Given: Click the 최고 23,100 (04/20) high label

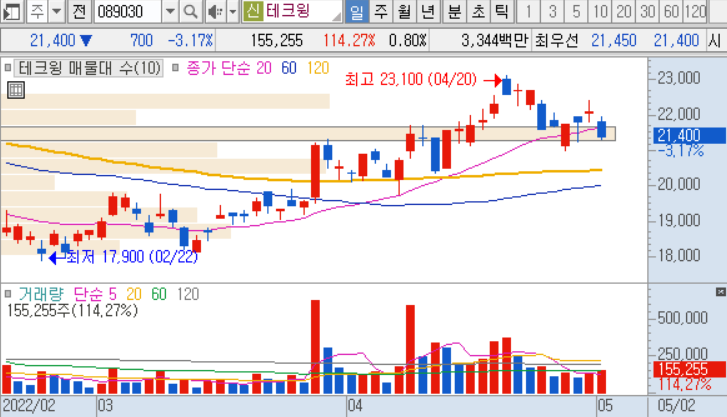Looking at the screenshot, I should [411, 79].
